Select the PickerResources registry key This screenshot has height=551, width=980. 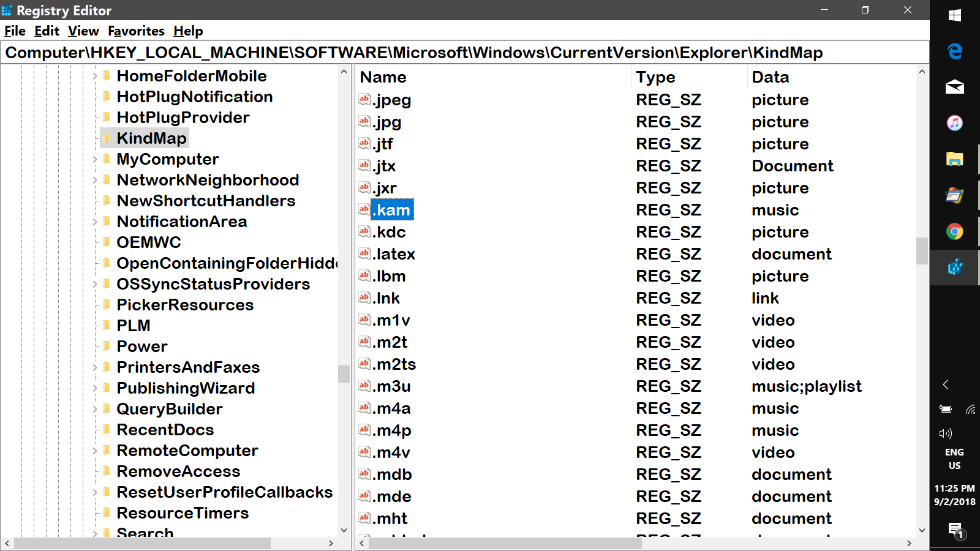click(185, 305)
